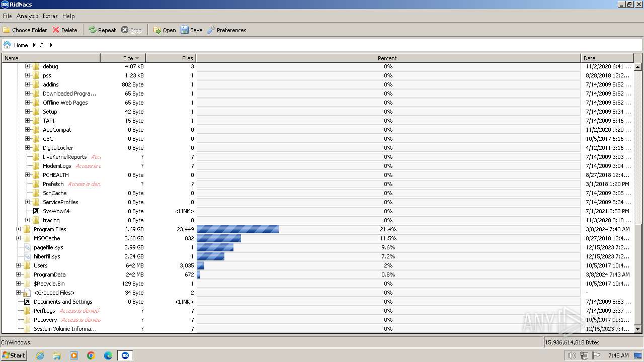
Task: Click the pagefile.sys 9.6% percent bar
Action: point(215,247)
